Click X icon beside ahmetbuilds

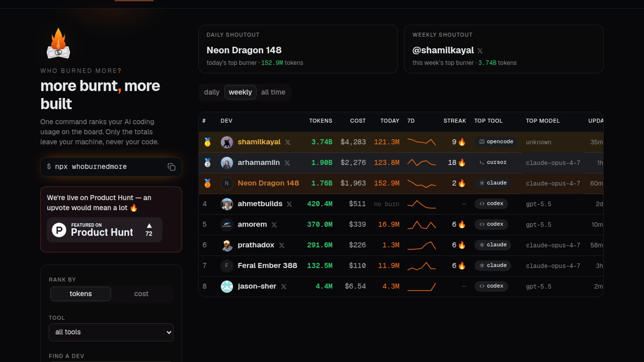pos(289,204)
